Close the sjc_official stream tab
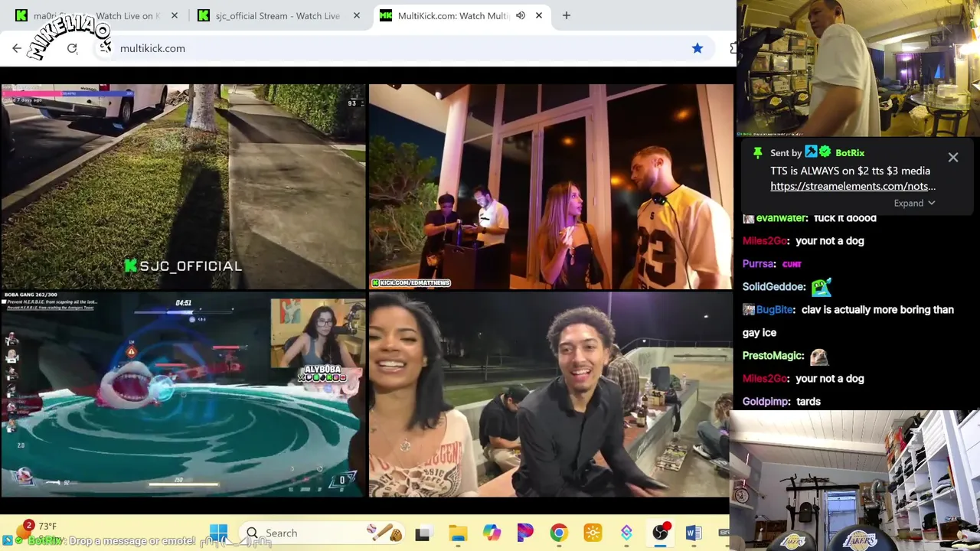Viewport: 980px width, 551px height. tap(357, 15)
